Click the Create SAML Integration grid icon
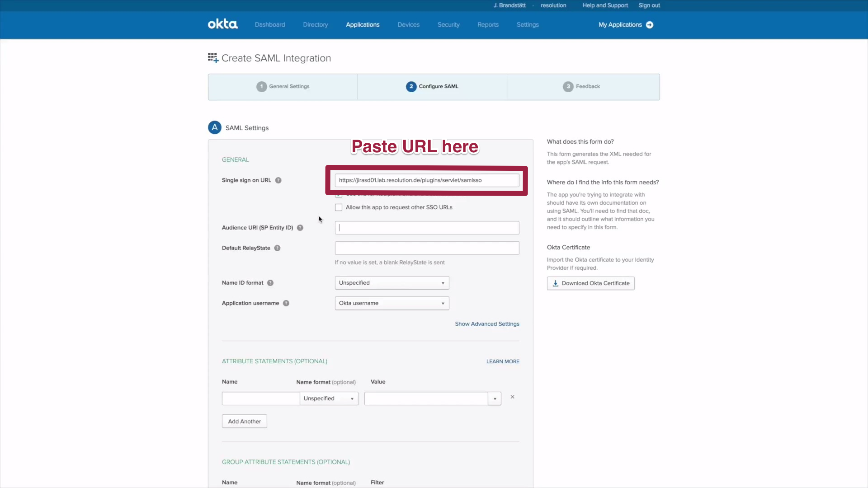868x488 pixels. 213,58
